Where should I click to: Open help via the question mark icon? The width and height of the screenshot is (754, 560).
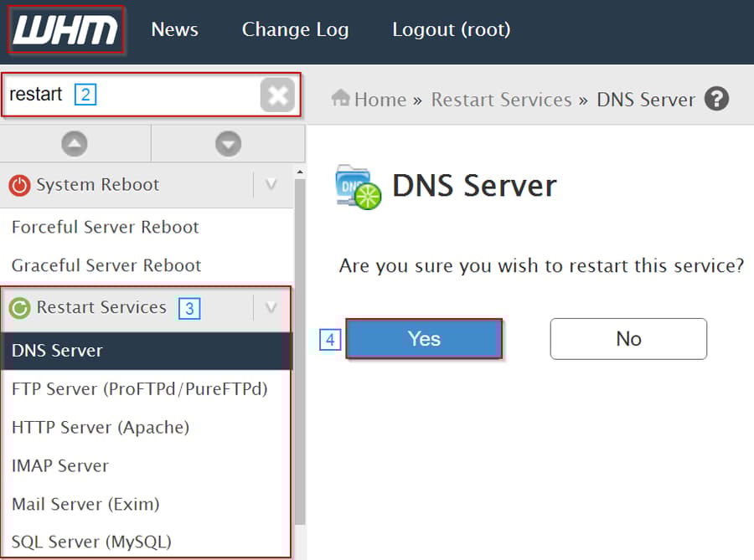717,99
